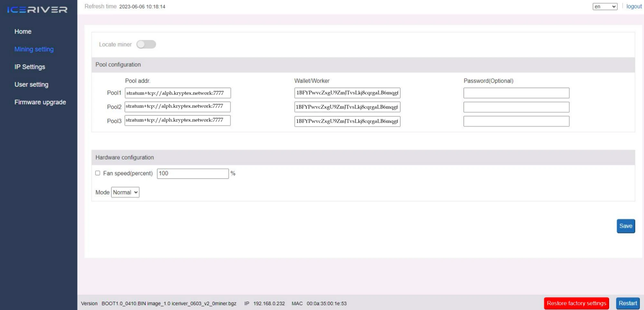Screen dimensions: 644x310
Task: Click the Pool2 address input
Action: point(177,106)
